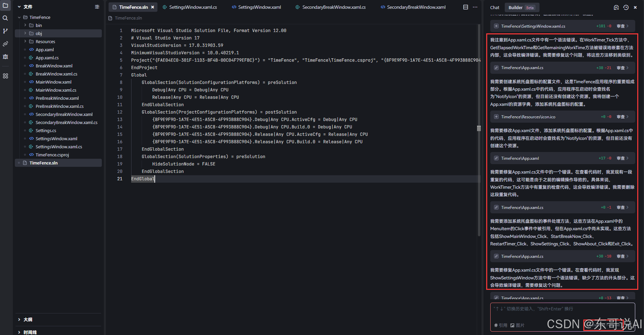644x335 pixels.
Task: Open file panel filter settings icon
Action: click(97, 7)
